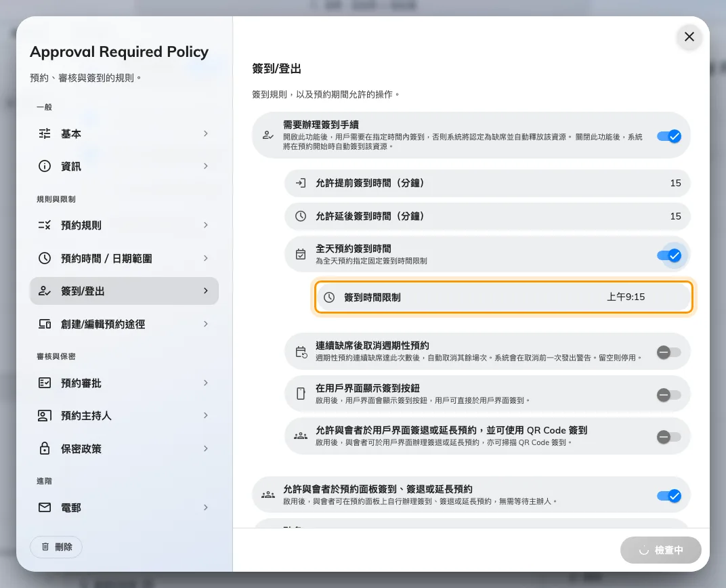Image resolution: width=726 pixels, height=588 pixels.
Task: Open 預約主持人 settings
Action: click(124, 415)
